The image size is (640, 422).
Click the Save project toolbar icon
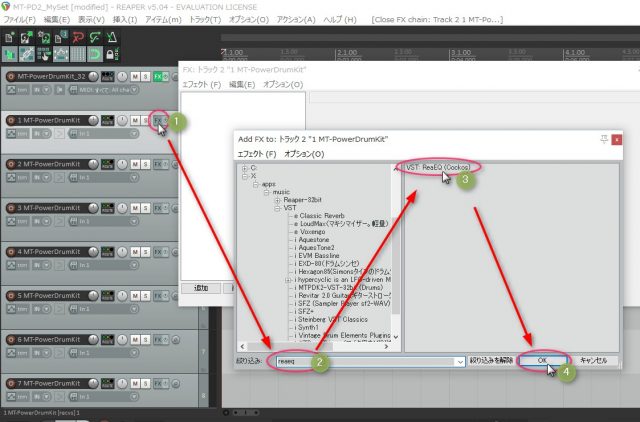44,38
